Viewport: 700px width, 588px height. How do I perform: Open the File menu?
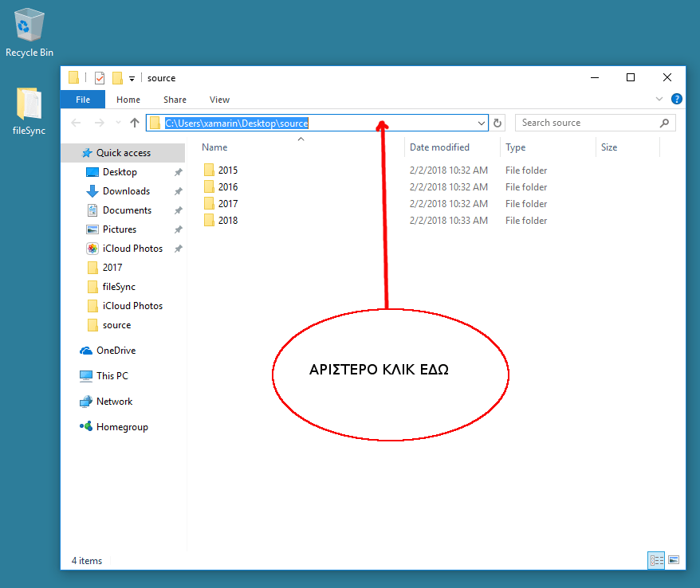(82, 99)
